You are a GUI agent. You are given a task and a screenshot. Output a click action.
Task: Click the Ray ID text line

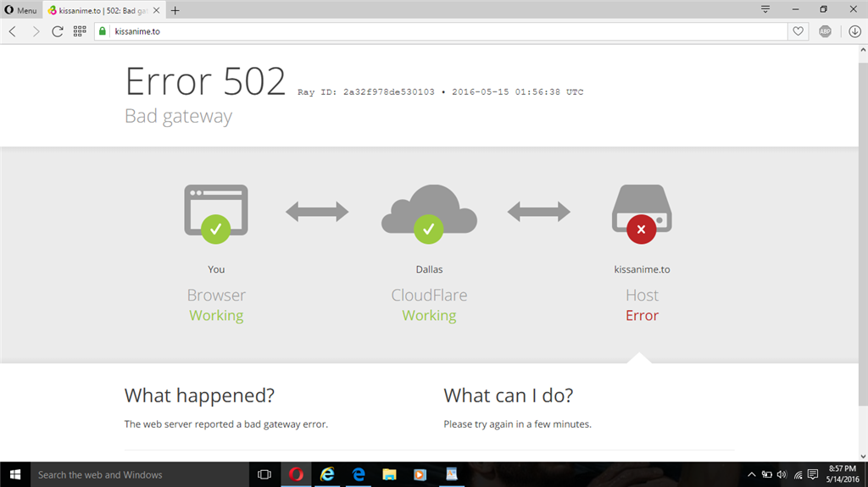(x=440, y=91)
